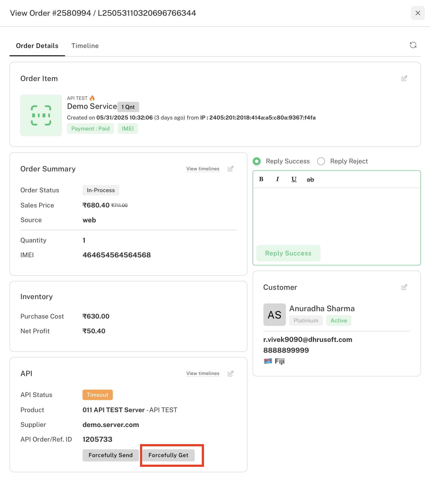The width and height of the screenshot is (430, 504).
Task: Select the Reply Reject radio option
Action: pos(321,161)
